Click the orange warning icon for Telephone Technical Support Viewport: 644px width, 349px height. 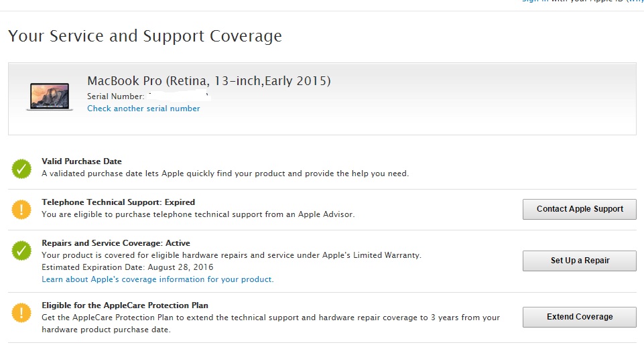[21, 210]
